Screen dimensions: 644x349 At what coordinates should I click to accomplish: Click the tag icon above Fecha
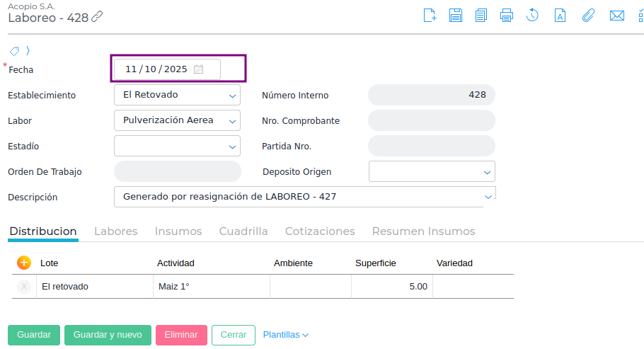click(x=14, y=51)
